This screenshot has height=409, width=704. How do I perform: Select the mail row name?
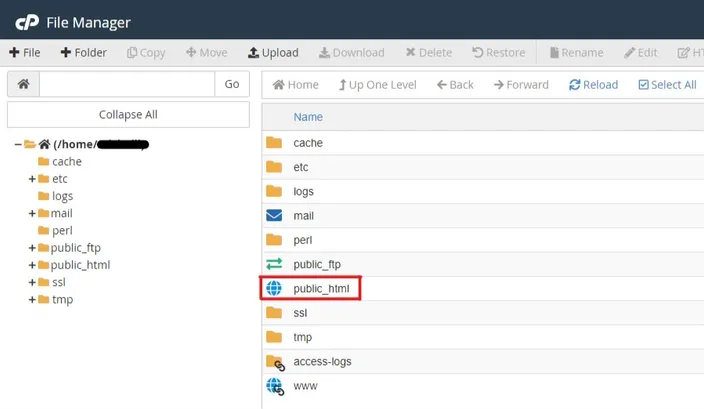pos(304,215)
